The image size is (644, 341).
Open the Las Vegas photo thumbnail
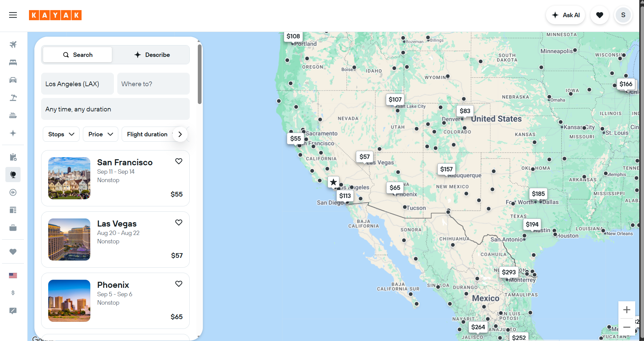[x=69, y=240]
